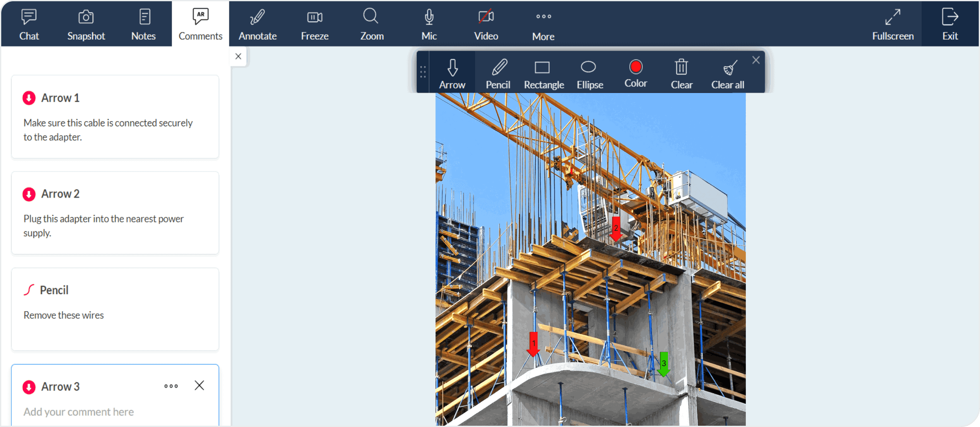
Task: Open the Chat panel
Action: [x=29, y=24]
